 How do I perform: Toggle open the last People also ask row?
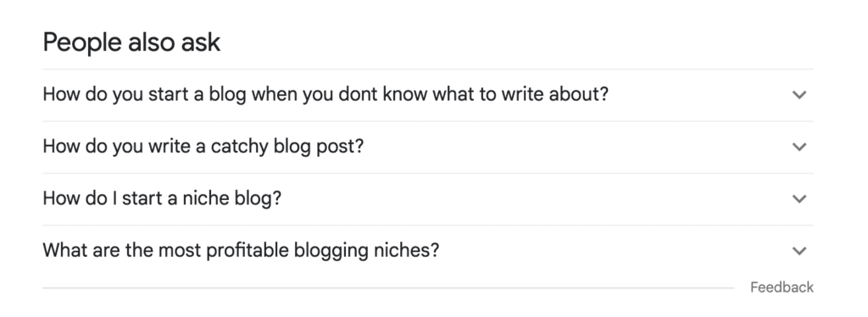(428, 251)
